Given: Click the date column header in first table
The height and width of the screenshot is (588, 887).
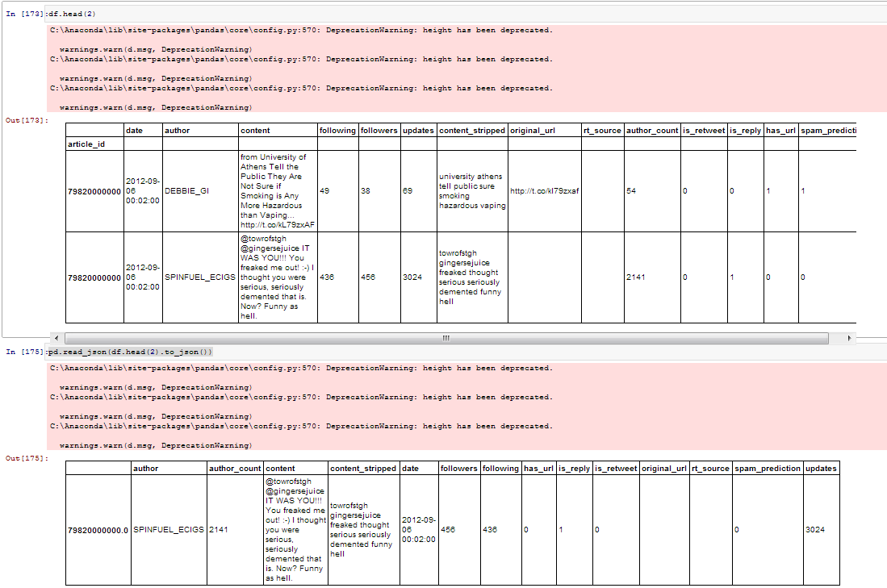Looking at the screenshot, I should [143, 130].
